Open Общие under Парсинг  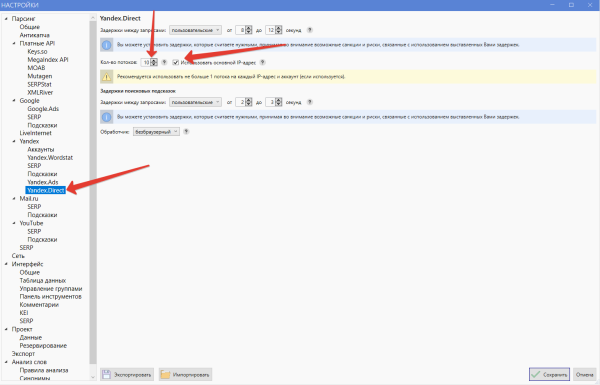(x=29, y=27)
